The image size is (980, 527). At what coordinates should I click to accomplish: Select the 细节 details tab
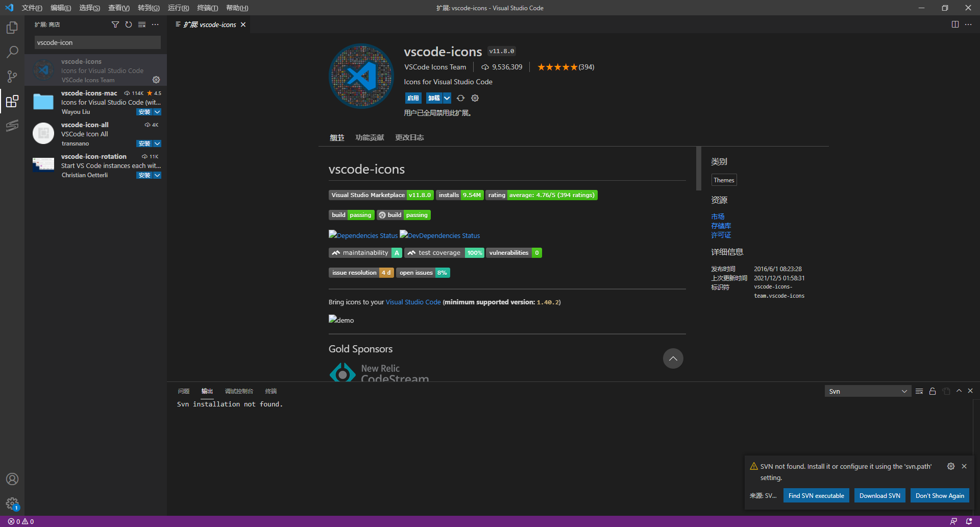(337, 137)
